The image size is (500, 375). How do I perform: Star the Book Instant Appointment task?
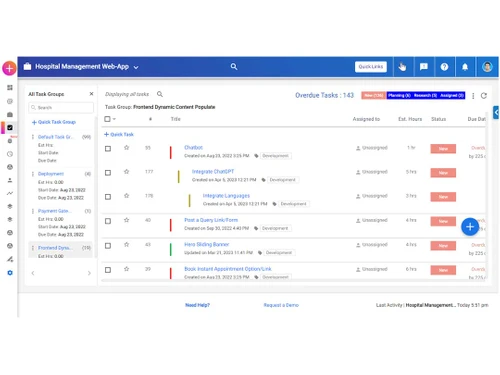126,269
